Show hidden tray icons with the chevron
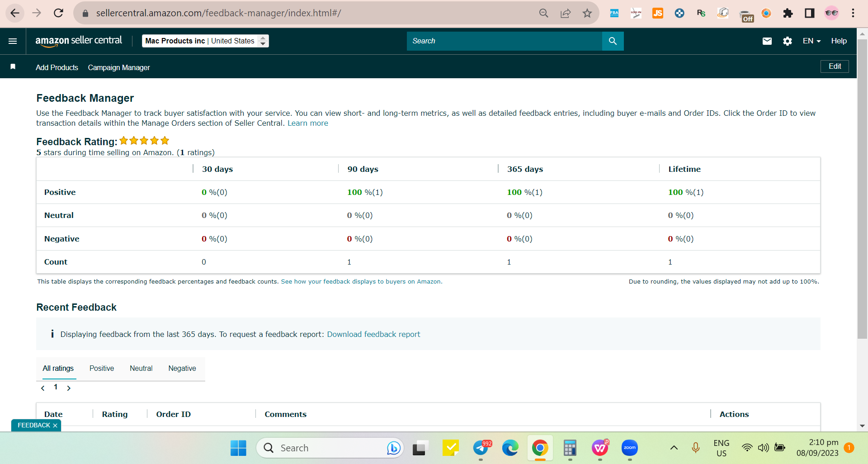 pyautogui.click(x=674, y=448)
